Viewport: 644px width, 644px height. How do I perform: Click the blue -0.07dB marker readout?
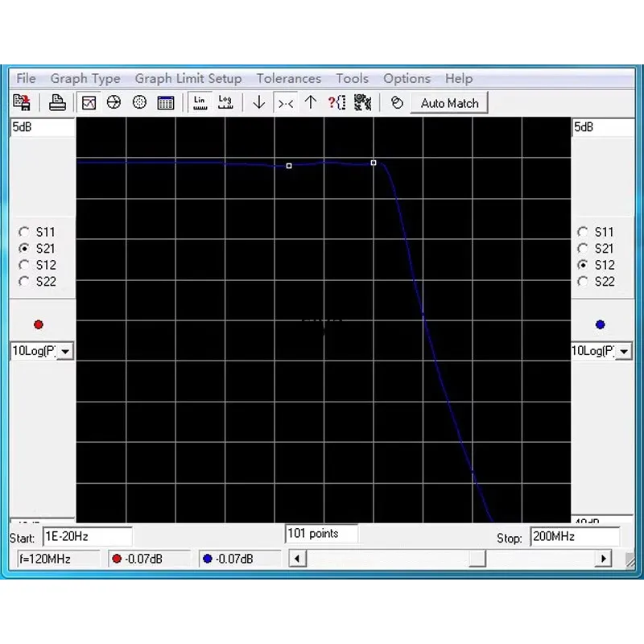(240, 559)
